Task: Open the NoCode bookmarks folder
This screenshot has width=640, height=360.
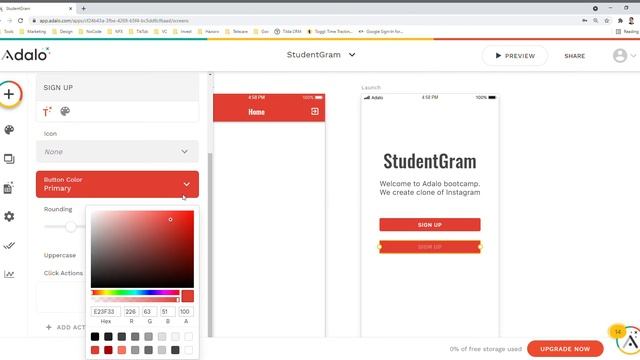Action: tap(90, 31)
